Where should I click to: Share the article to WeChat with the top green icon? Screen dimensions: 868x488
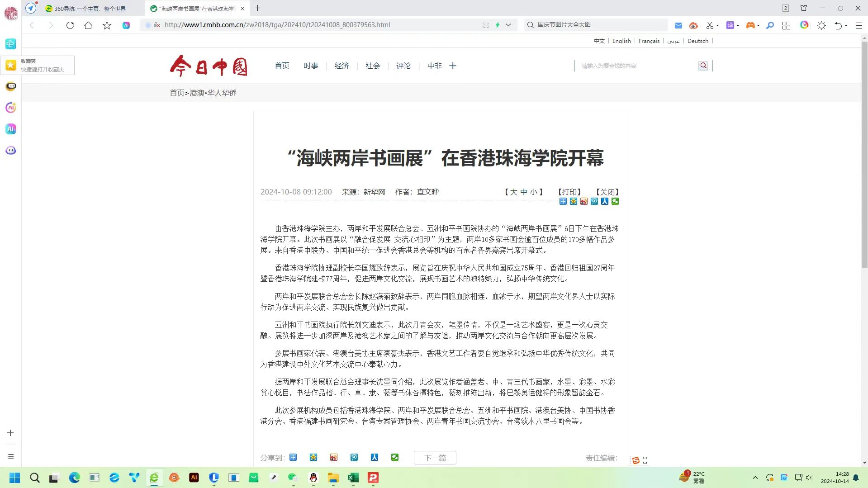tap(615, 201)
